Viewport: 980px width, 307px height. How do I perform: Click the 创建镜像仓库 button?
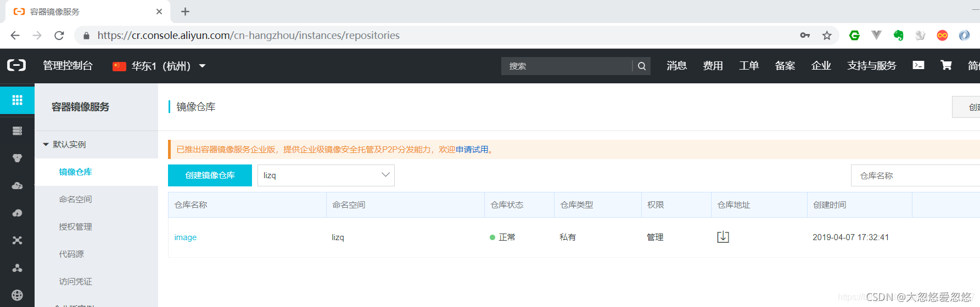(x=210, y=175)
